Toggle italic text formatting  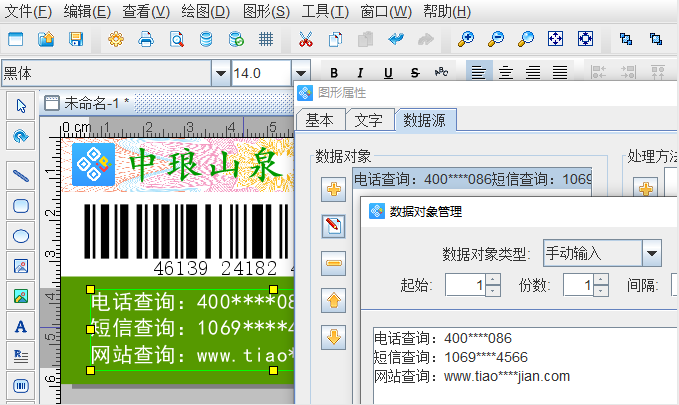click(360, 73)
